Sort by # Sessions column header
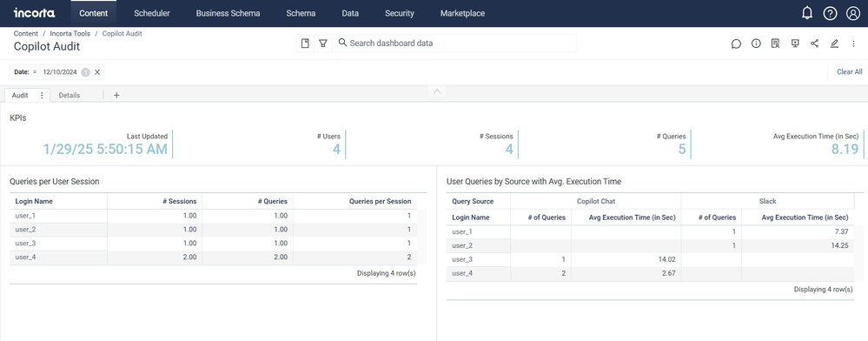868x341 pixels. 179,201
